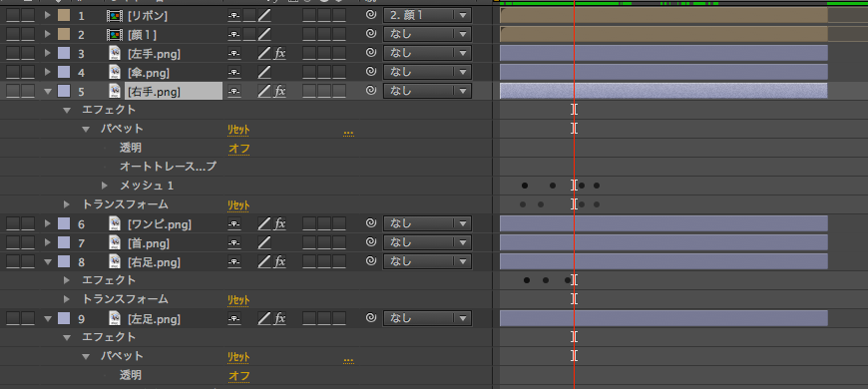Click the オフ value of 透明 under 右手.png
Viewport: 868px width, 389px height.
(x=239, y=149)
